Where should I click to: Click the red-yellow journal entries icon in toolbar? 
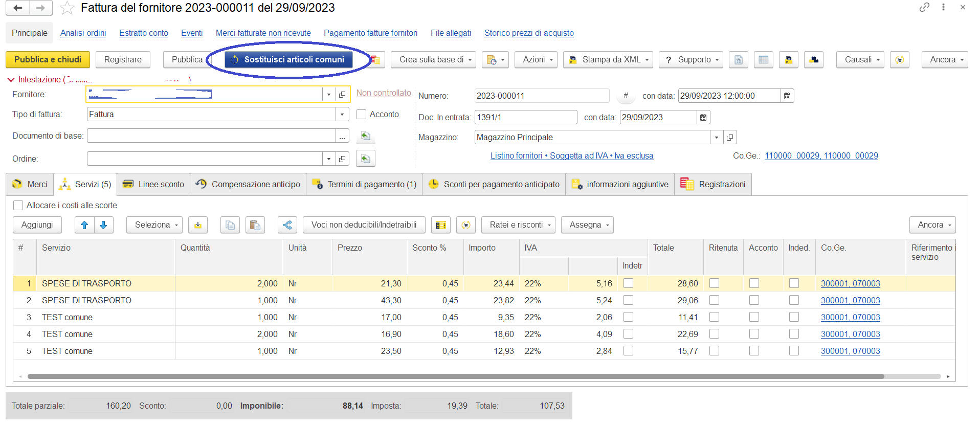pyautogui.click(x=376, y=60)
